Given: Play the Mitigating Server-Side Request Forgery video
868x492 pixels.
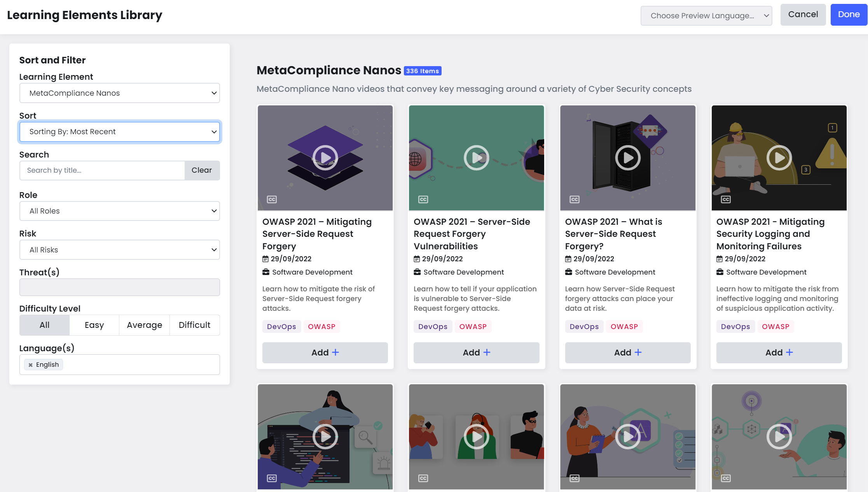Looking at the screenshot, I should (x=325, y=158).
